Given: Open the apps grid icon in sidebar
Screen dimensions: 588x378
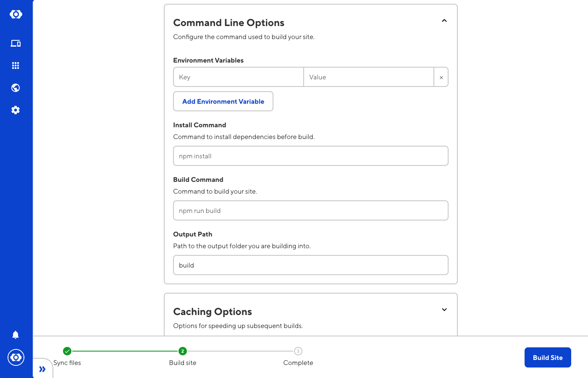Looking at the screenshot, I should coord(16,66).
